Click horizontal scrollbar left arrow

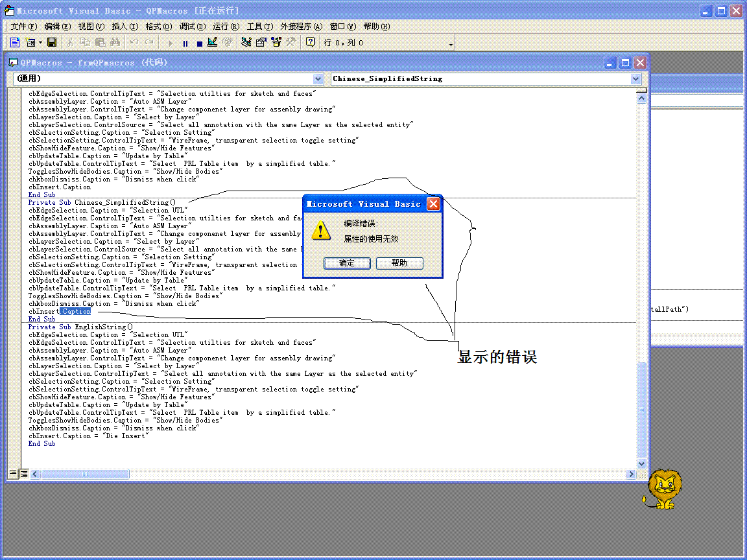[x=35, y=474]
